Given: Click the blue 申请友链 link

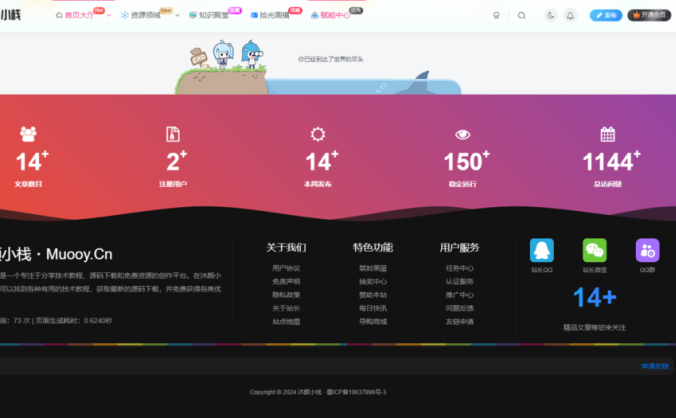Looking at the screenshot, I should point(655,366).
